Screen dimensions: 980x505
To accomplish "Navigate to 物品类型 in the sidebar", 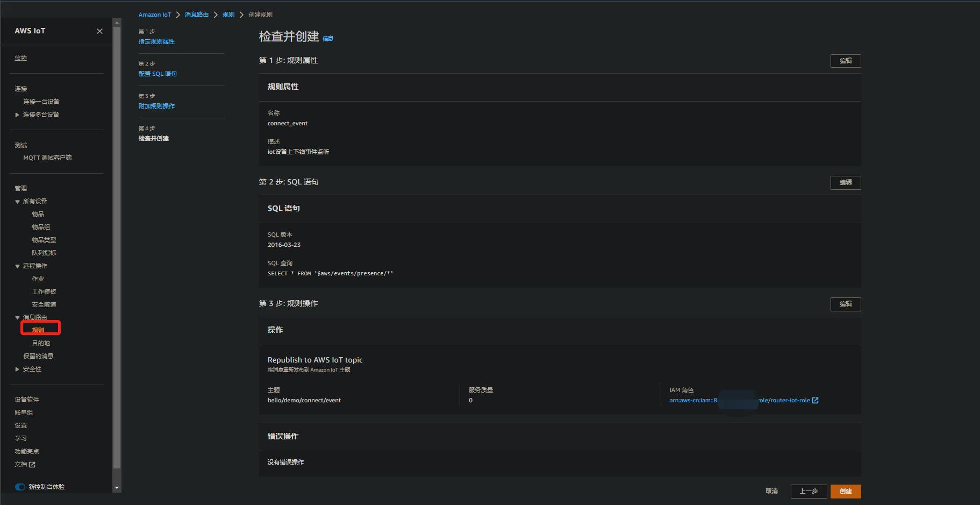I will point(44,239).
